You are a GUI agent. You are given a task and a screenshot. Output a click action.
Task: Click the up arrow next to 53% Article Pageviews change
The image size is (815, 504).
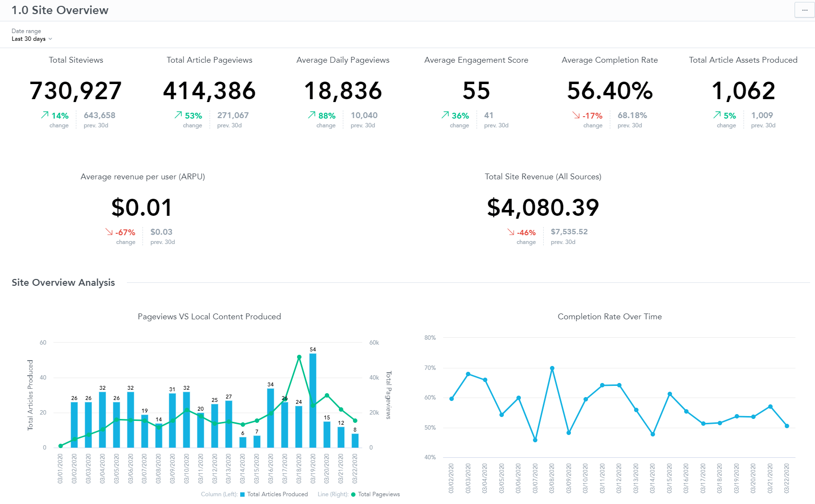[177, 115]
